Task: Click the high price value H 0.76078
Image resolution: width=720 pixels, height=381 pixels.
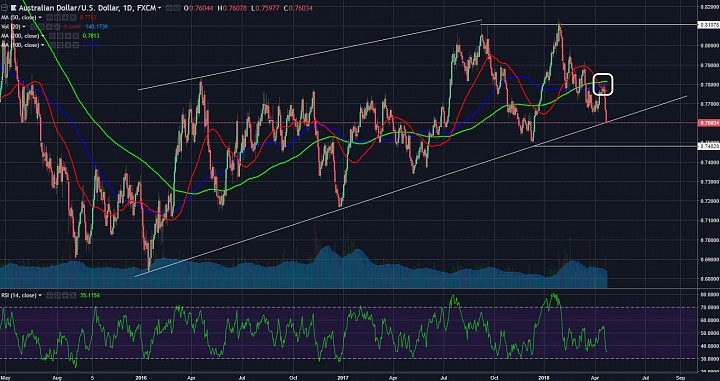Action: pyautogui.click(x=232, y=8)
